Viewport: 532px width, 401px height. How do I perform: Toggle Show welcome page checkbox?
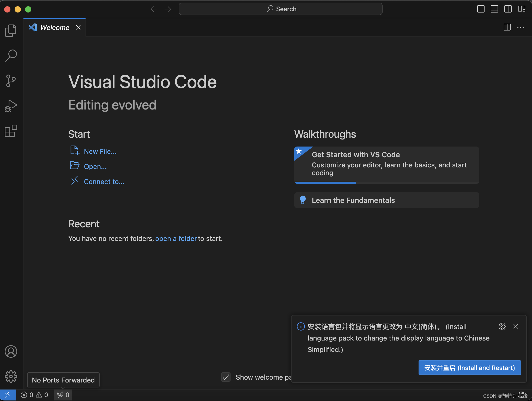pyautogui.click(x=226, y=377)
